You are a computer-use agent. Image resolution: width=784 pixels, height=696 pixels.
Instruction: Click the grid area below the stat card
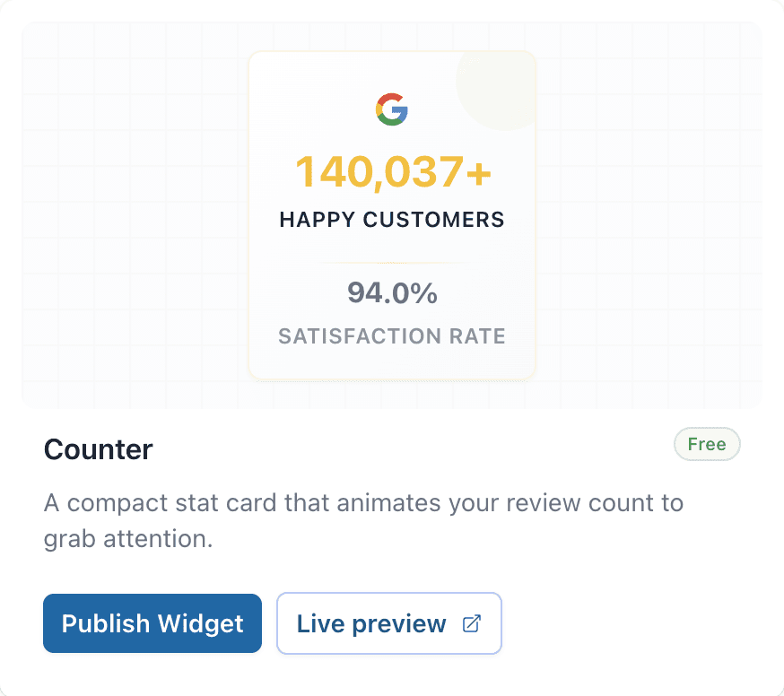pos(392,395)
